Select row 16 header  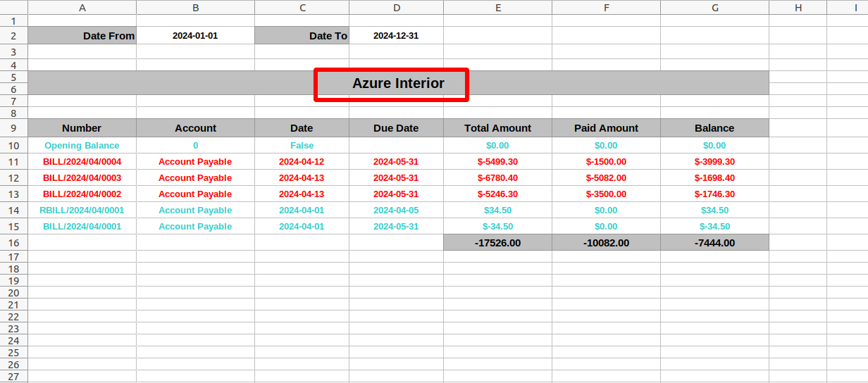click(13, 242)
